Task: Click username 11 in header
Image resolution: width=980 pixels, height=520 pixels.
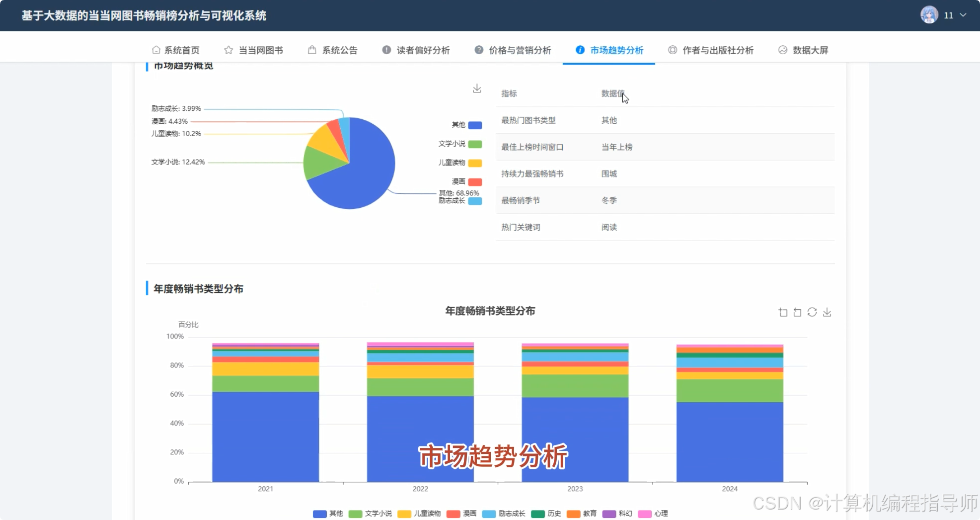Action: [948, 15]
